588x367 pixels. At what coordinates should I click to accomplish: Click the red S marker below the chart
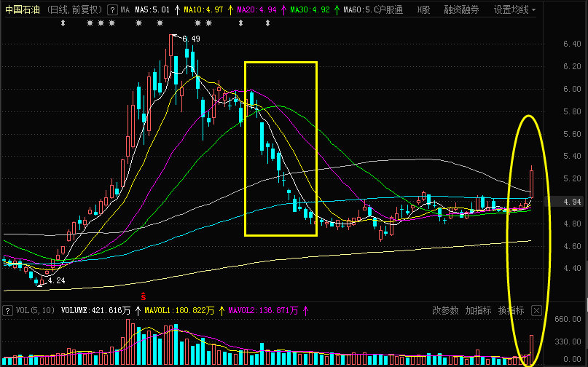click(144, 296)
